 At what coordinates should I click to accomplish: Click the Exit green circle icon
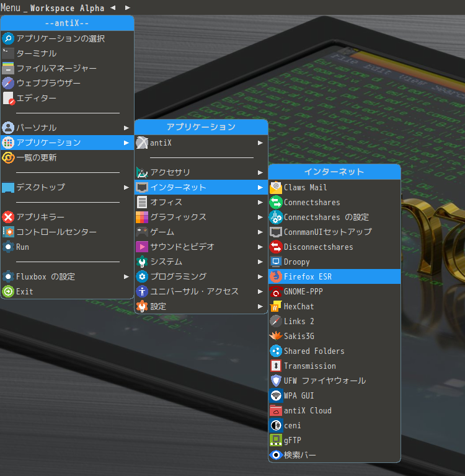click(8, 291)
